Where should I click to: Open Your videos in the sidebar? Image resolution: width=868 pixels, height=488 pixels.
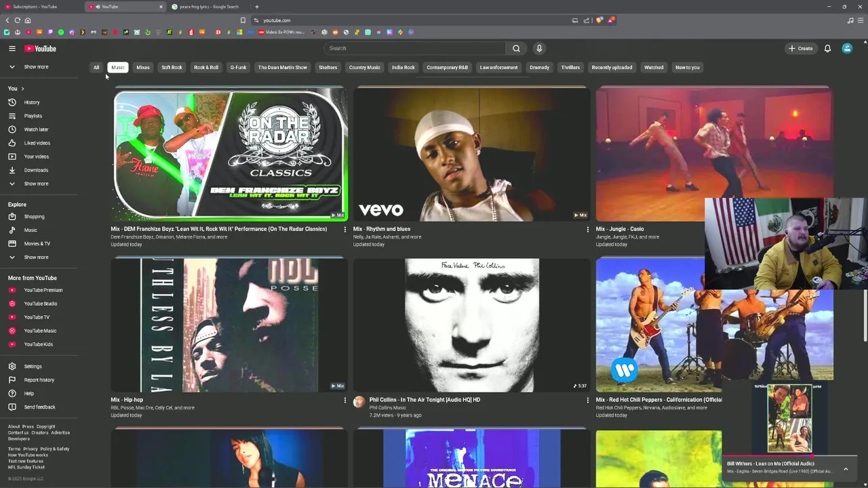(36, 157)
